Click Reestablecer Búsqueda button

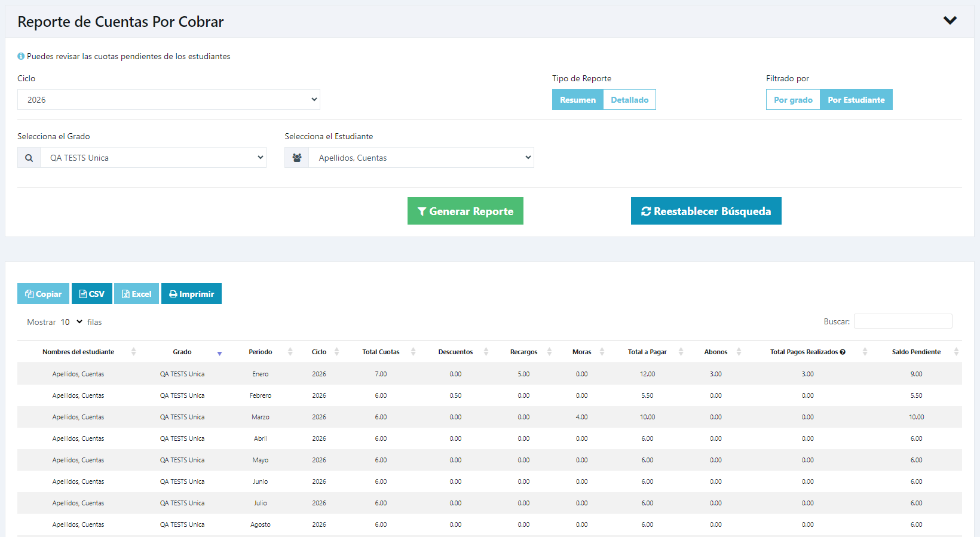point(706,211)
